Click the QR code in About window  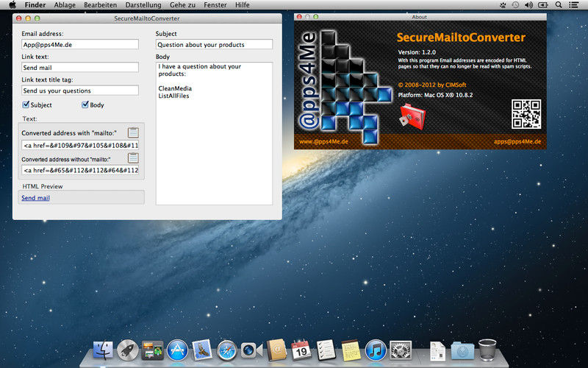coord(526,114)
